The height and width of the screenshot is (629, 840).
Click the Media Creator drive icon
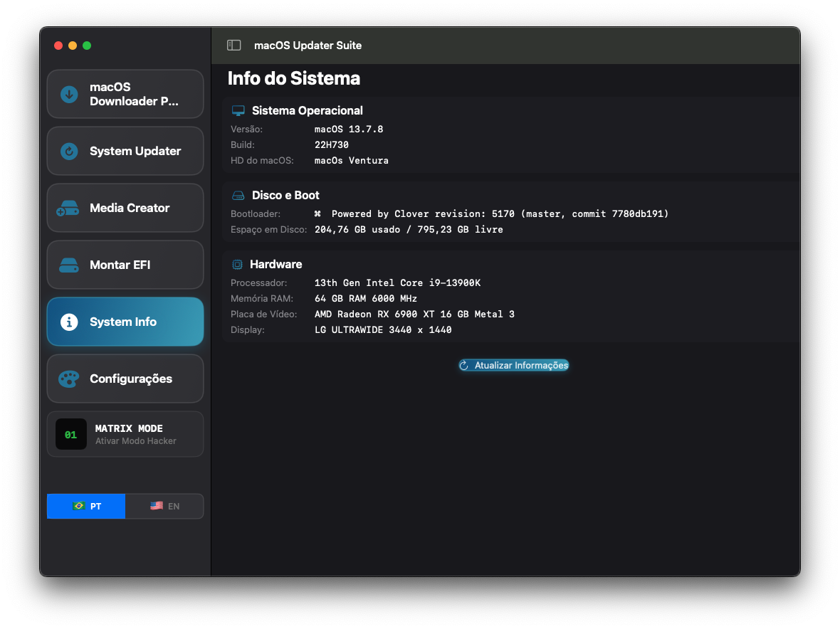tap(68, 208)
